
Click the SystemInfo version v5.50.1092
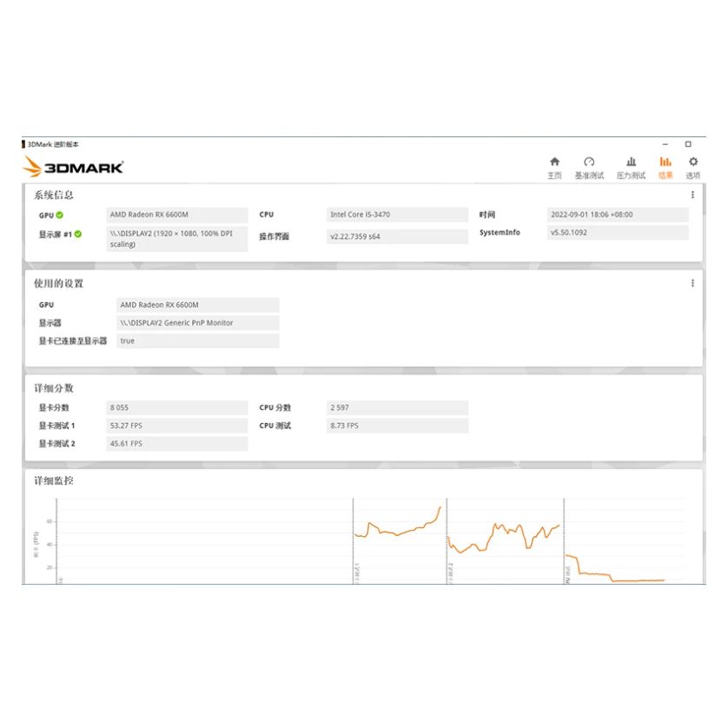coord(618,233)
